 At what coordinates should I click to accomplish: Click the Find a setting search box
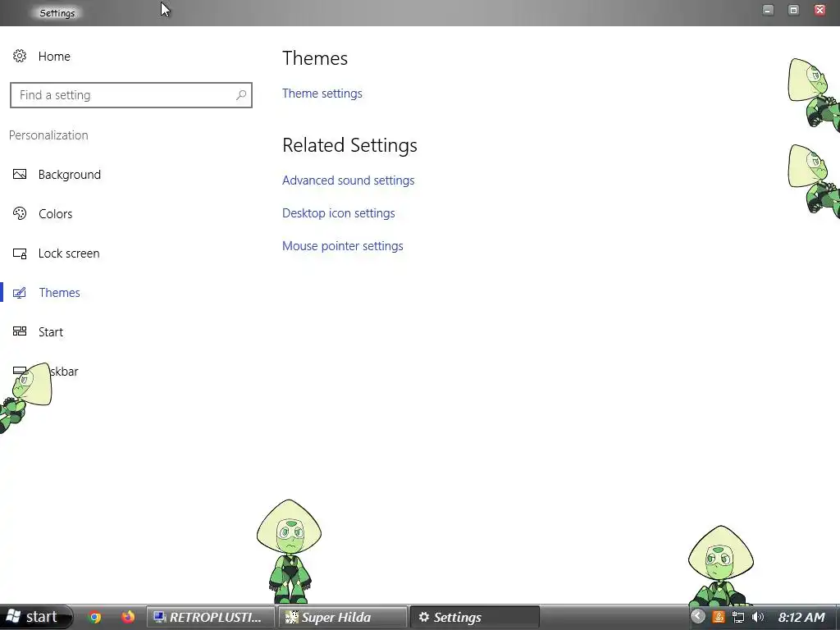(x=131, y=95)
